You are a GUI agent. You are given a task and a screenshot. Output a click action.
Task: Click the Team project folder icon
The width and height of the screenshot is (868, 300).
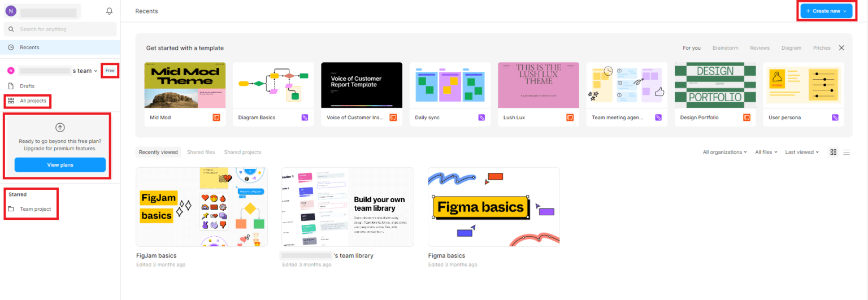11,209
